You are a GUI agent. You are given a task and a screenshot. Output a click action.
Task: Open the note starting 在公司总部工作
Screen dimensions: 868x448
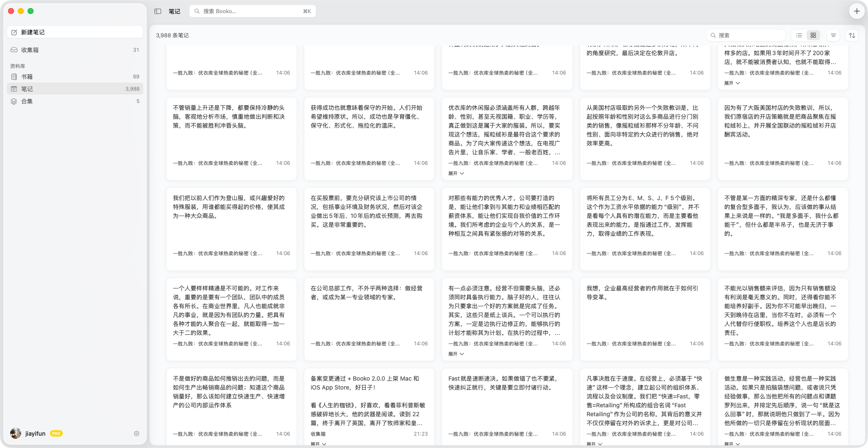click(x=369, y=319)
